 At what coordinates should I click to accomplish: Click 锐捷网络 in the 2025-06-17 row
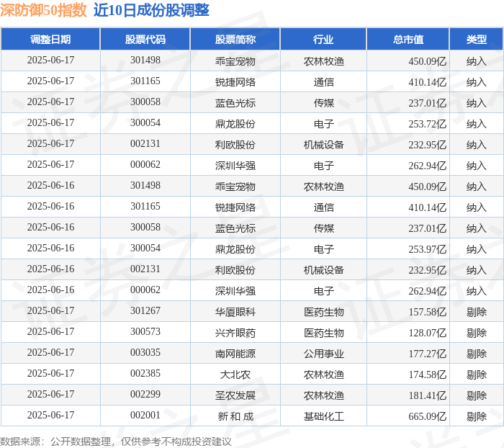235,81
